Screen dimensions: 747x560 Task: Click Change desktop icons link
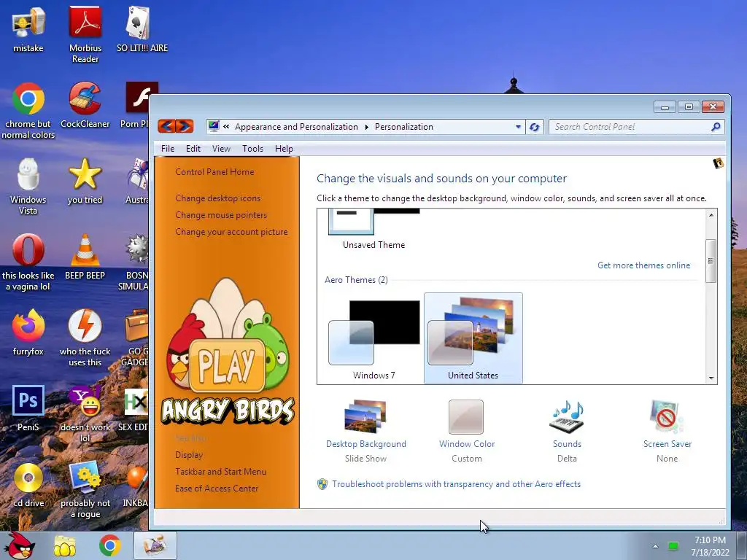click(x=217, y=198)
